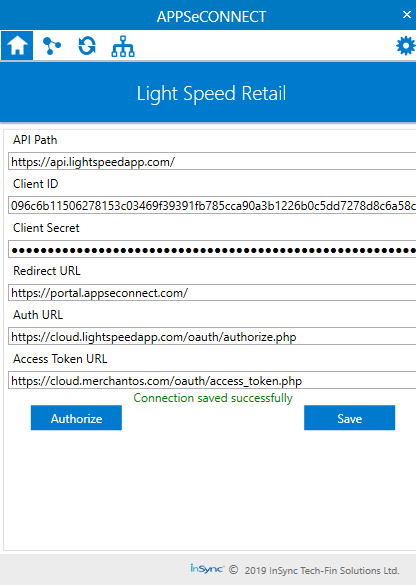Click the Light Speed Retail heading

coord(211,94)
